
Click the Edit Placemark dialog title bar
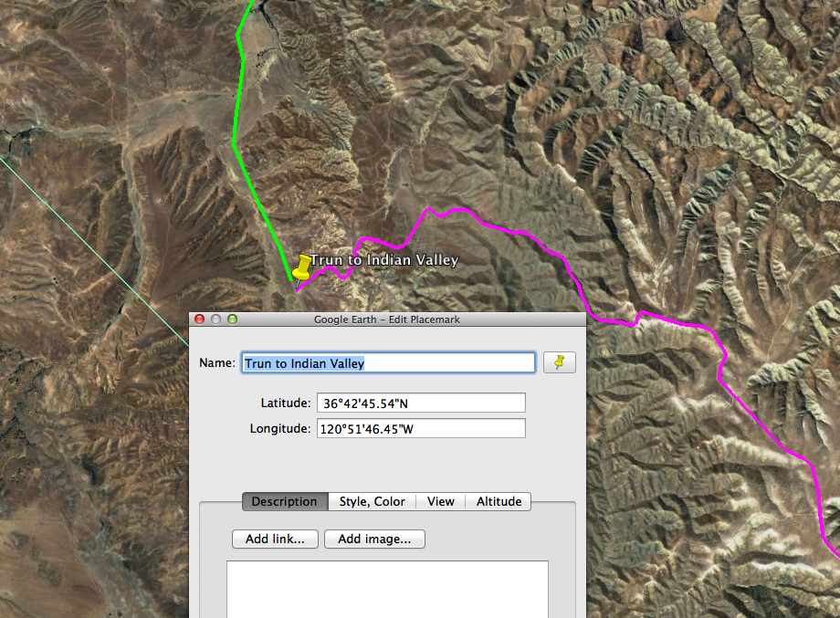coord(387,319)
